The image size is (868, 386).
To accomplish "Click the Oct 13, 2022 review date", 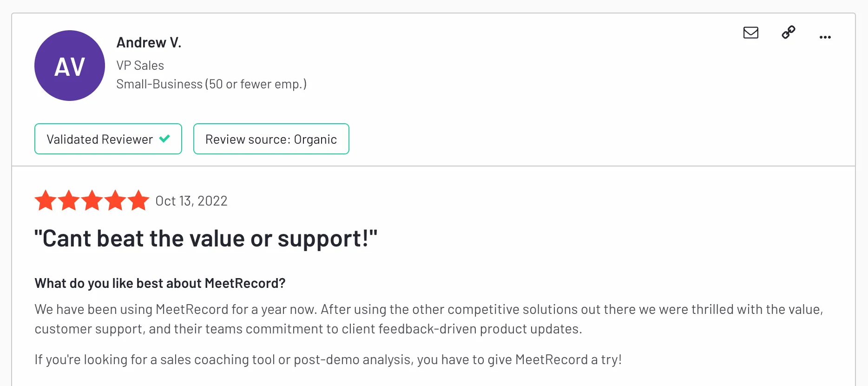I will click(191, 201).
